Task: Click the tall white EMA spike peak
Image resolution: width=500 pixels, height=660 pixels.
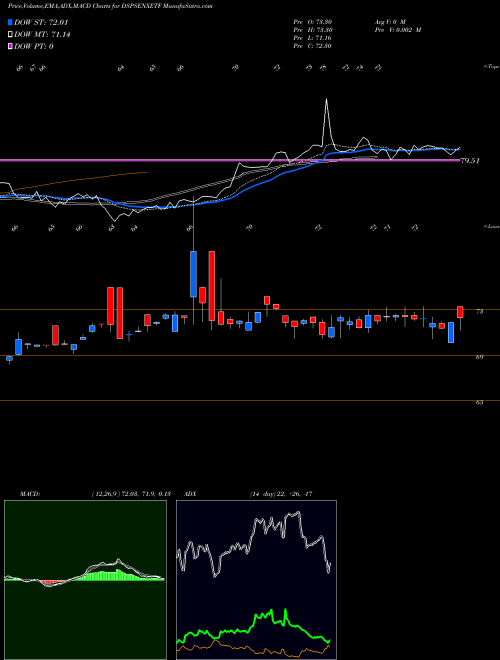Action: click(x=327, y=100)
